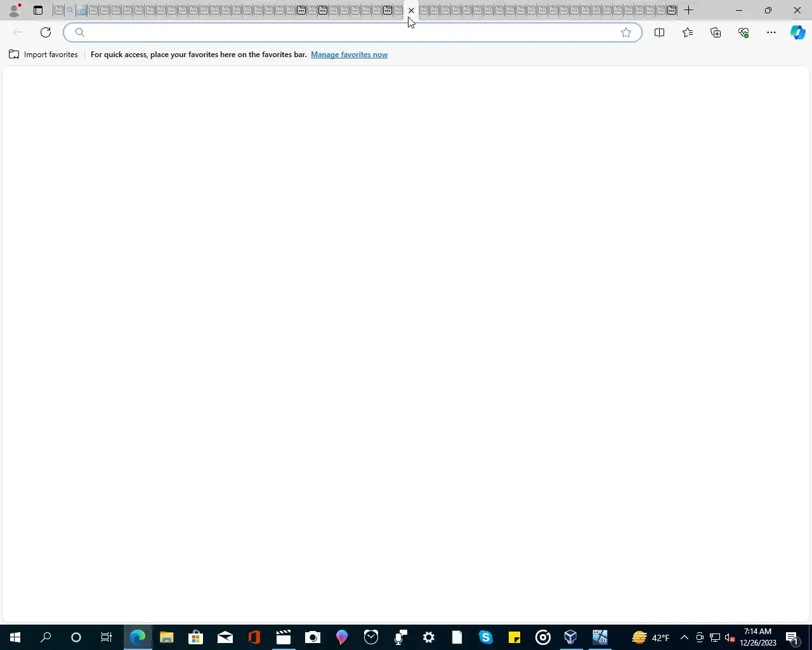Open the Favorites hub
The width and height of the screenshot is (812, 650).
point(688,32)
